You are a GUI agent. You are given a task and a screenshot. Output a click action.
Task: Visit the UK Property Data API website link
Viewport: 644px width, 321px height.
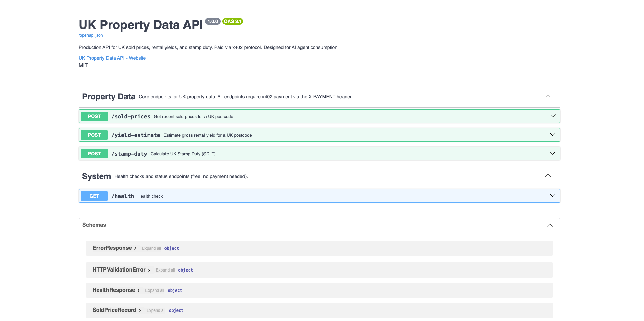click(x=112, y=58)
